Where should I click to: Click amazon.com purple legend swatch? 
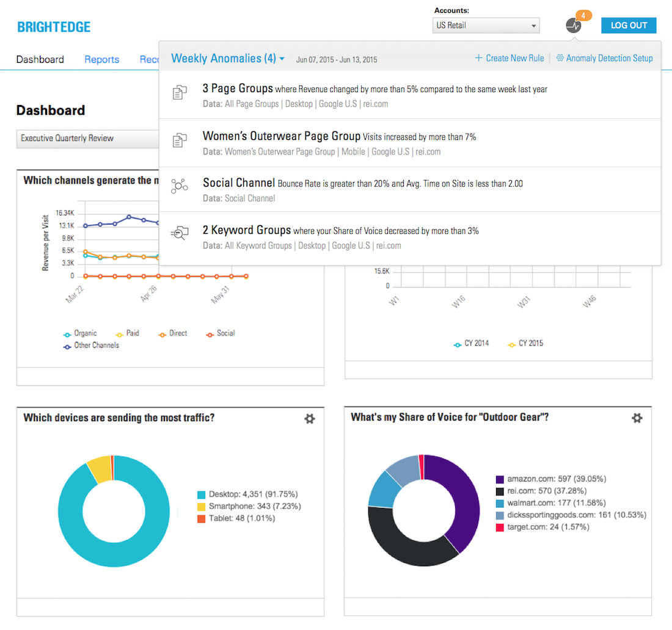[500, 479]
